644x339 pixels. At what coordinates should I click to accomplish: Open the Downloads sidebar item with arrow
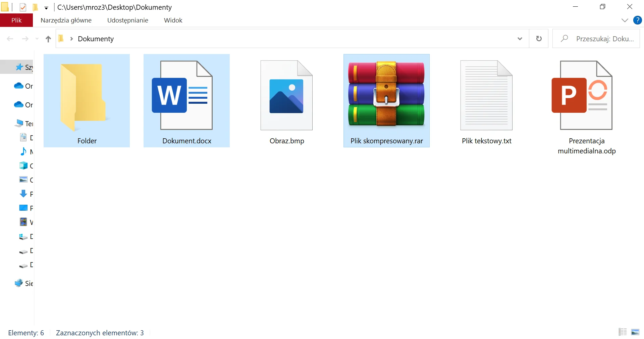click(x=23, y=194)
